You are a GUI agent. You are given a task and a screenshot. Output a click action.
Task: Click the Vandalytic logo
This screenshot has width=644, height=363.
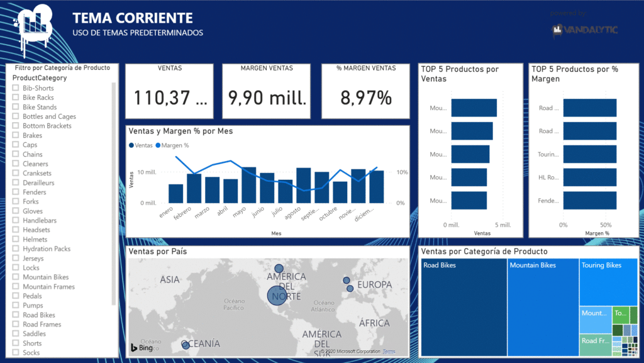click(x=584, y=30)
